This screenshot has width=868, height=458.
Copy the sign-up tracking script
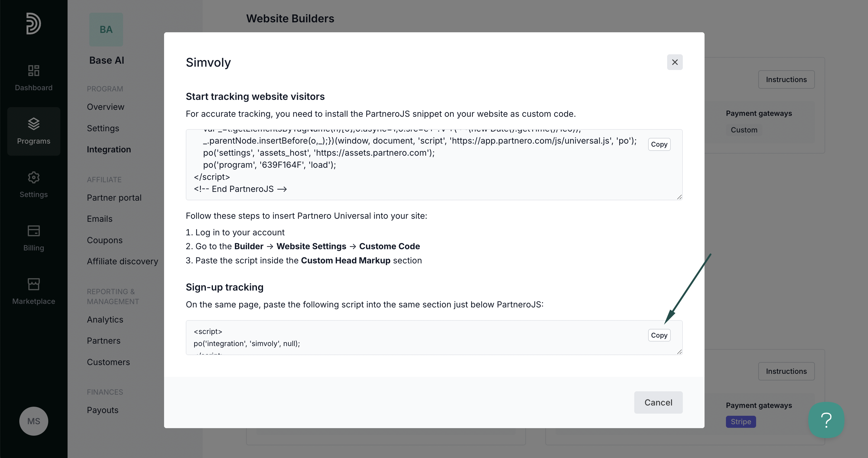tap(659, 335)
